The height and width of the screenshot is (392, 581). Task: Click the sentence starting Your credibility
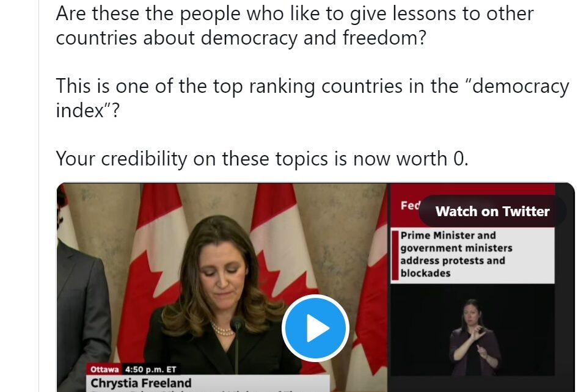262,159
